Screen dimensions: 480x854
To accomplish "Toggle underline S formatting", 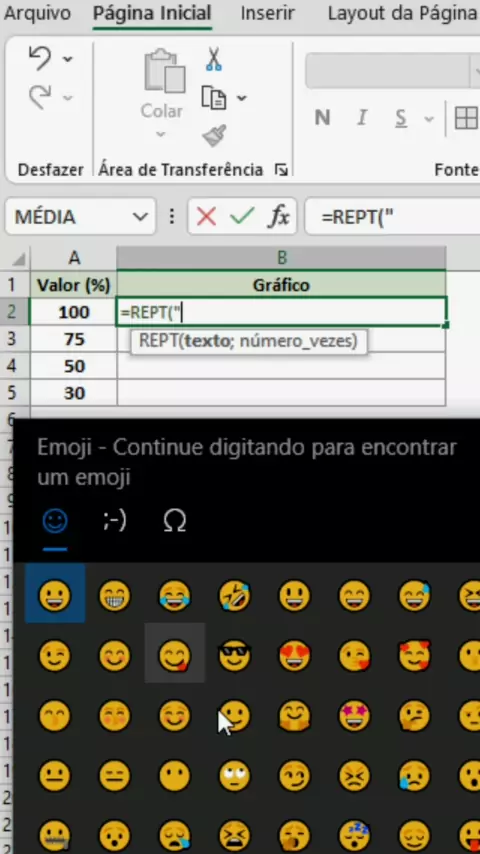I will point(401,118).
